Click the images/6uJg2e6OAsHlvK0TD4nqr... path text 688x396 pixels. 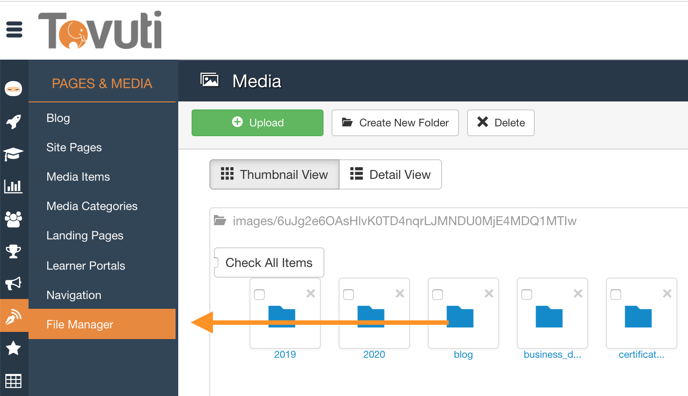pos(405,221)
